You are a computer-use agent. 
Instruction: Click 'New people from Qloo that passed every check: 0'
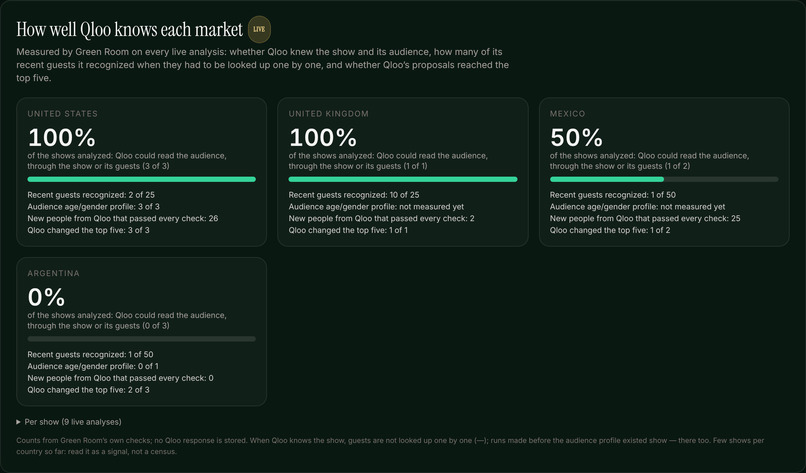[x=120, y=378]
